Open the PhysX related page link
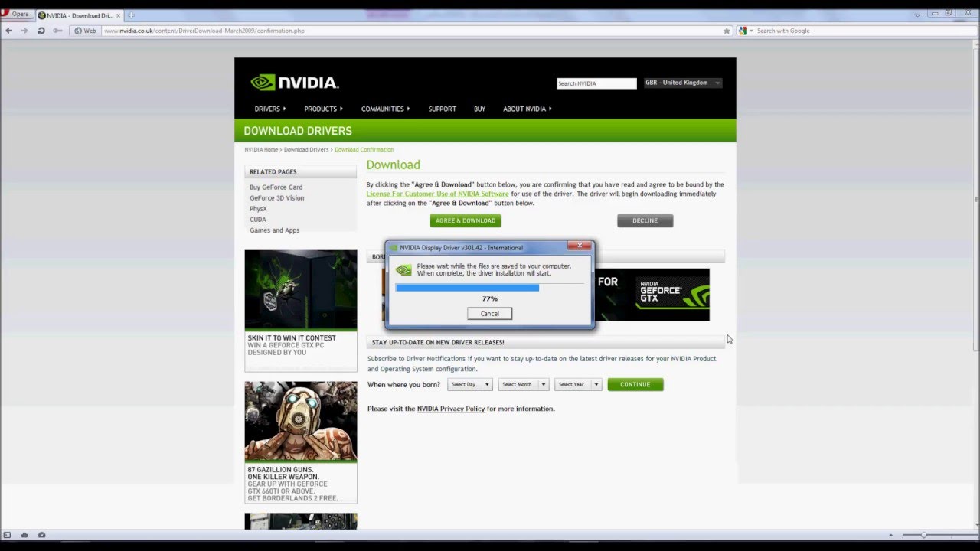This screenshot has height=551, width=980. coord(258,208)
